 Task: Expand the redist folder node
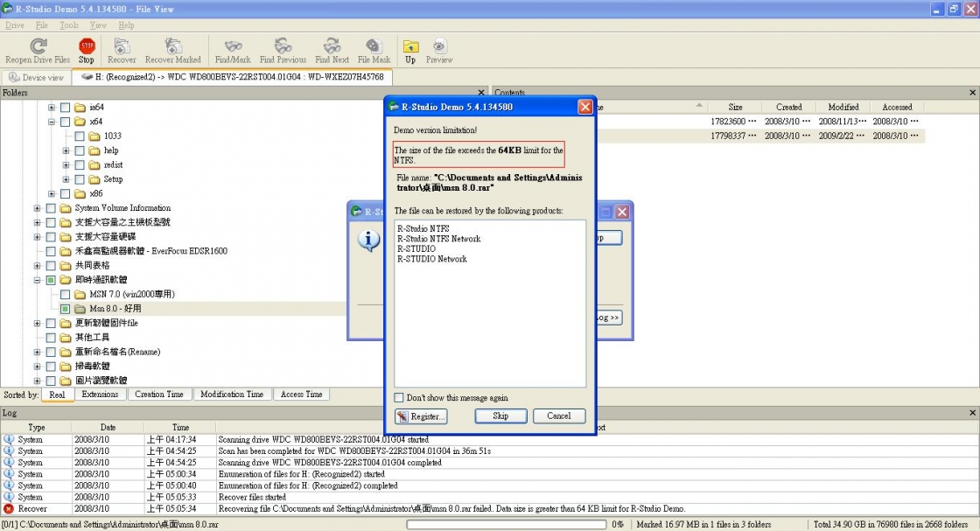pos(66,165)
